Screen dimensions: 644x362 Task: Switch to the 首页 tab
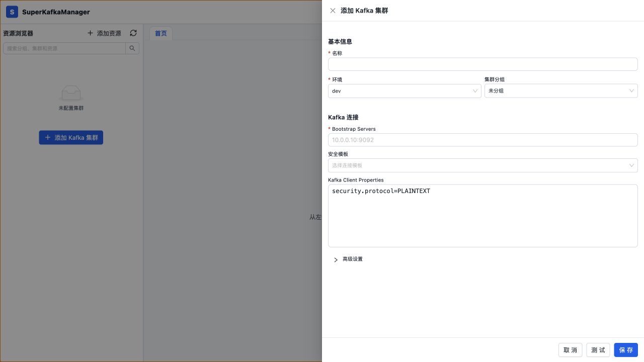tap(161, 33)
